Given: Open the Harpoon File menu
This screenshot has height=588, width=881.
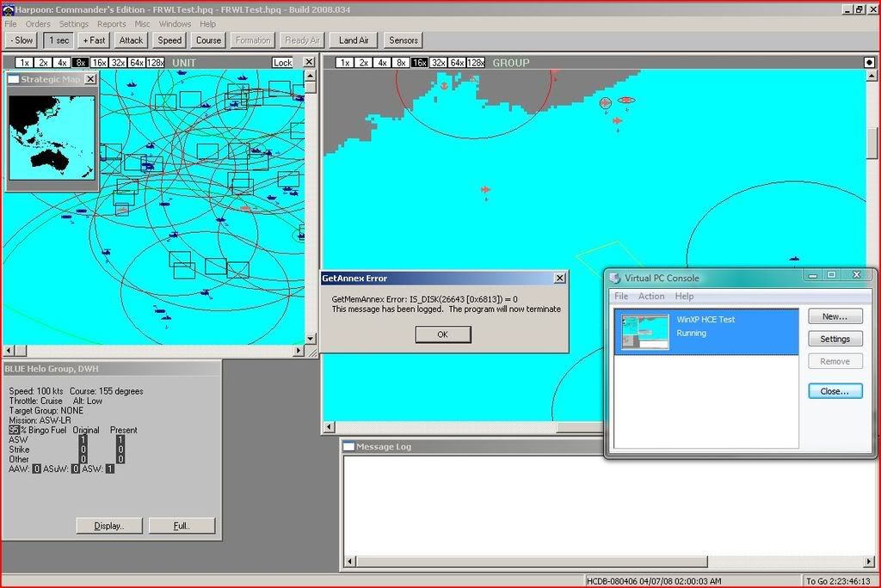Looking at the screenshot, I should point(10,24).
